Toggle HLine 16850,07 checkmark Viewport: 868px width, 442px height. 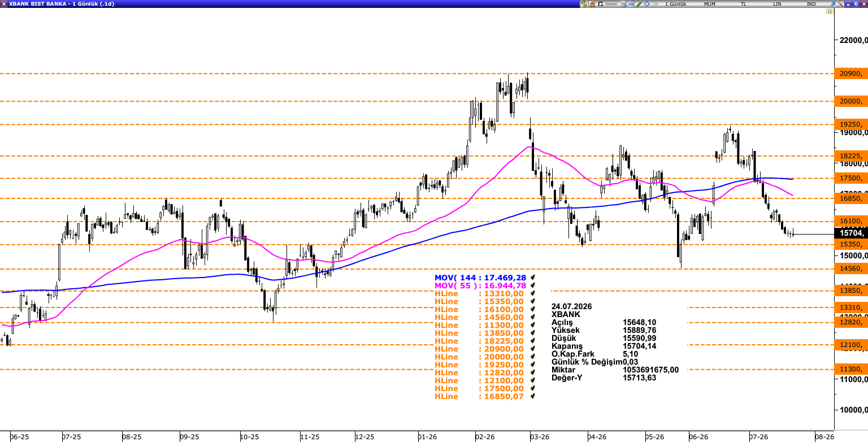[x=533, y=396]
